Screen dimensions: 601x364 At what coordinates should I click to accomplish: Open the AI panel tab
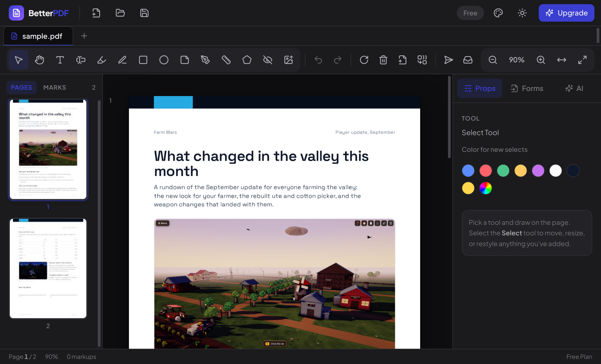[x=574, y=88]
